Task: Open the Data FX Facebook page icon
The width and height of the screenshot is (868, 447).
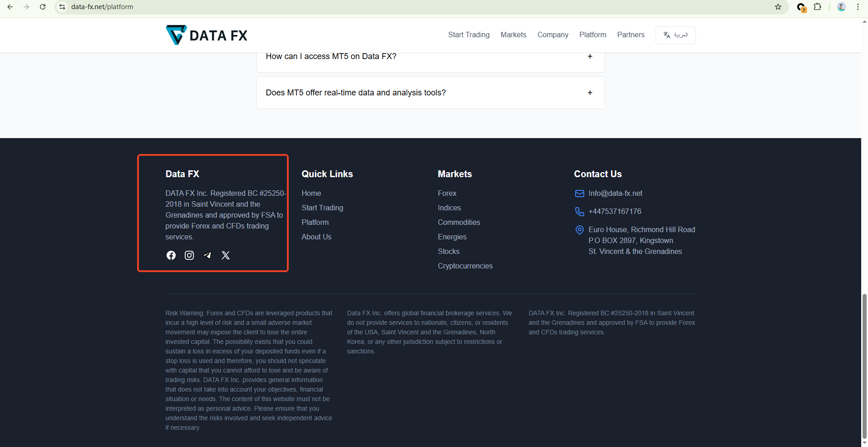Action: point(171,255)
